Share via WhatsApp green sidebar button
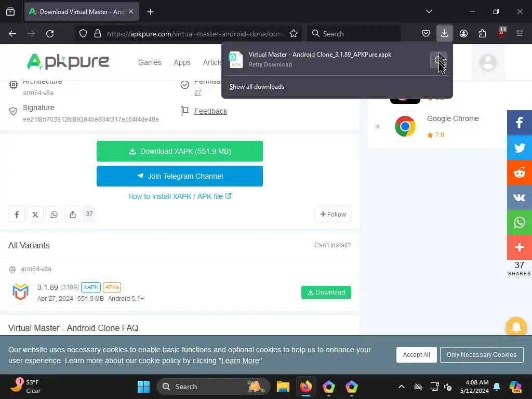 click(x=520, y=222)
